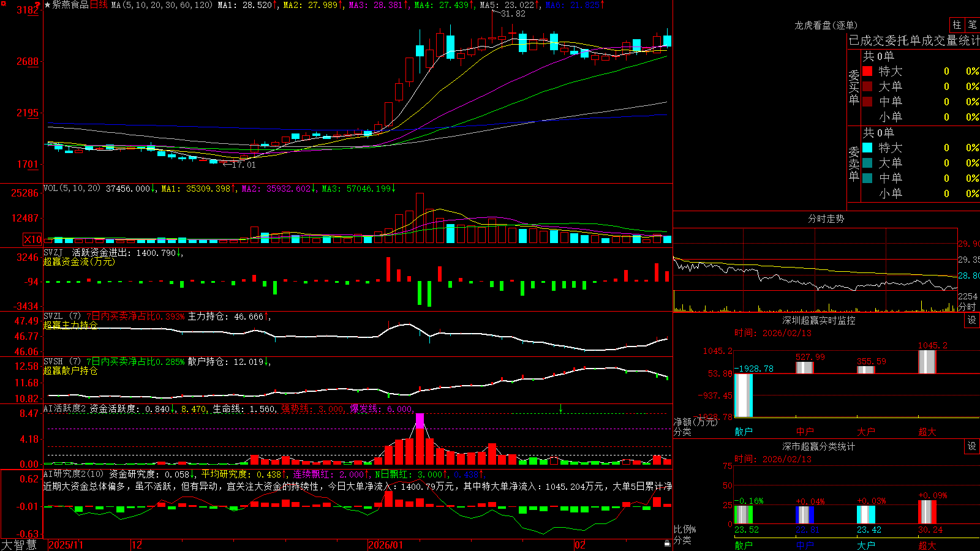Click the 超大 bar showing 1045.2
This screenshot has width=980, height=551.
click(927, 362)
